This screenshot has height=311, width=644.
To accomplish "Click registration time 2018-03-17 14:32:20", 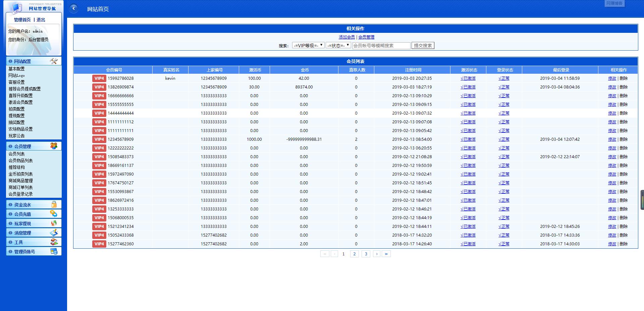I will [412, 235].
